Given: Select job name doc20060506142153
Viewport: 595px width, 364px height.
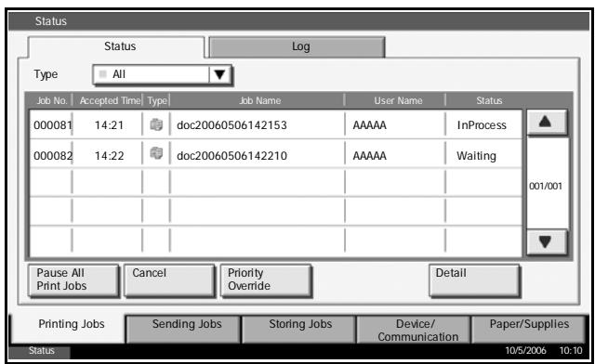Looking at the screenshot, I should [231, 125].
